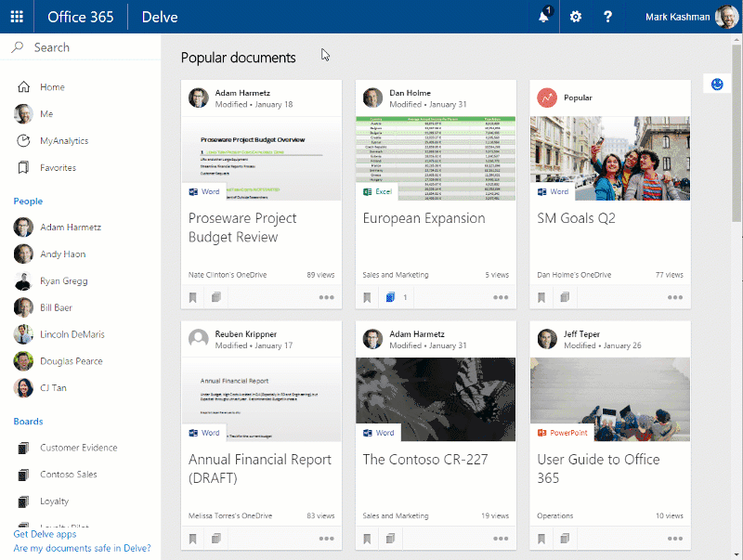Open the European Expansion spreadsheet thumbnail

(x=436, y=158)
